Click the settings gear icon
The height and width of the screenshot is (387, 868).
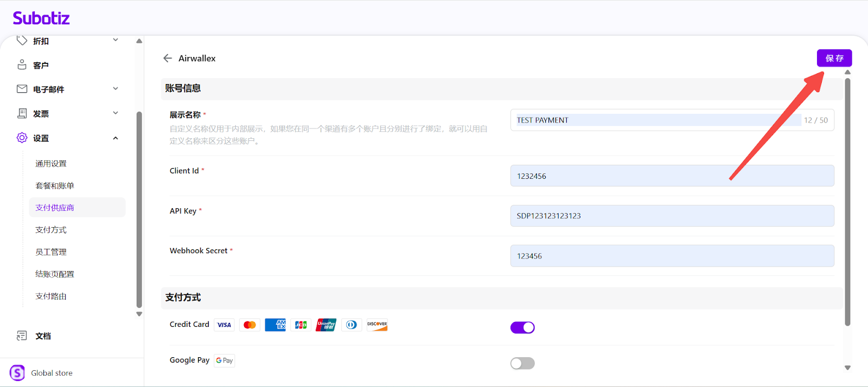click(x=22, y=138)
